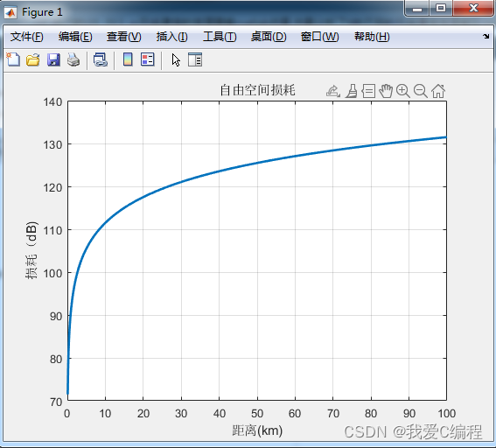Open the Property Inspector icon

point(195,59)
